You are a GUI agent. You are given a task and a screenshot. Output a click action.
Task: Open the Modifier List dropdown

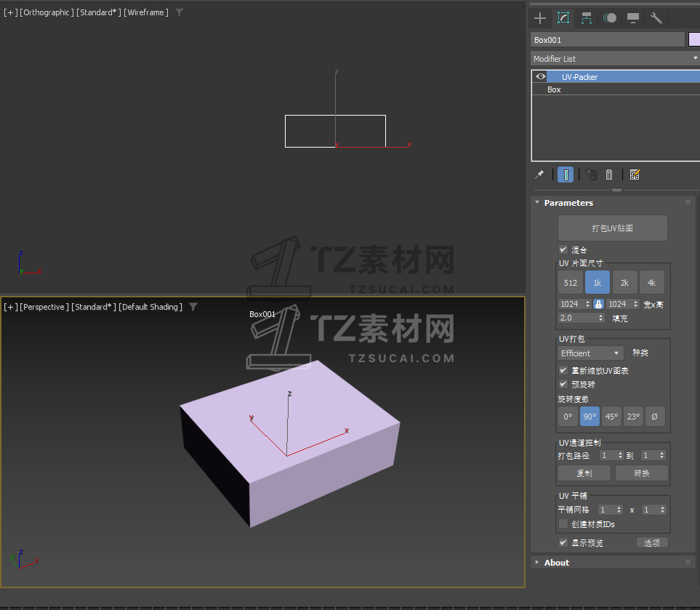(614, 58)
